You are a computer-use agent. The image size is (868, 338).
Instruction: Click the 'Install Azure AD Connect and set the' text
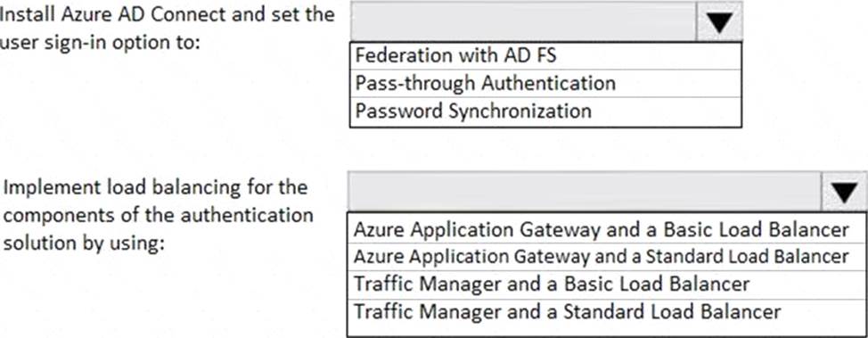point(167,14)
